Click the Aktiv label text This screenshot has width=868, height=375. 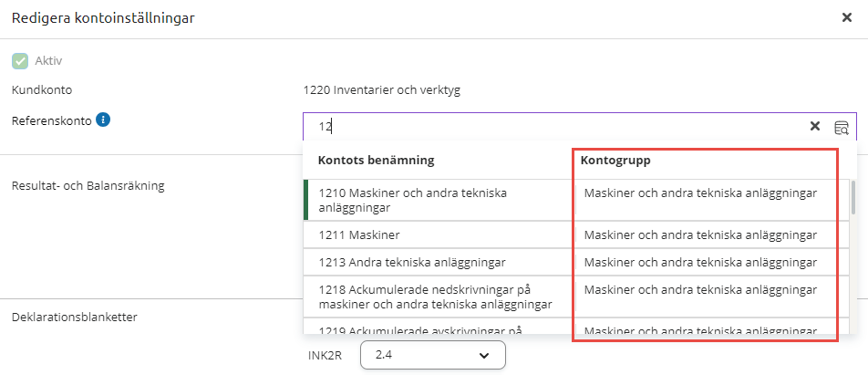pyautogui.click(x=47, y=61)
